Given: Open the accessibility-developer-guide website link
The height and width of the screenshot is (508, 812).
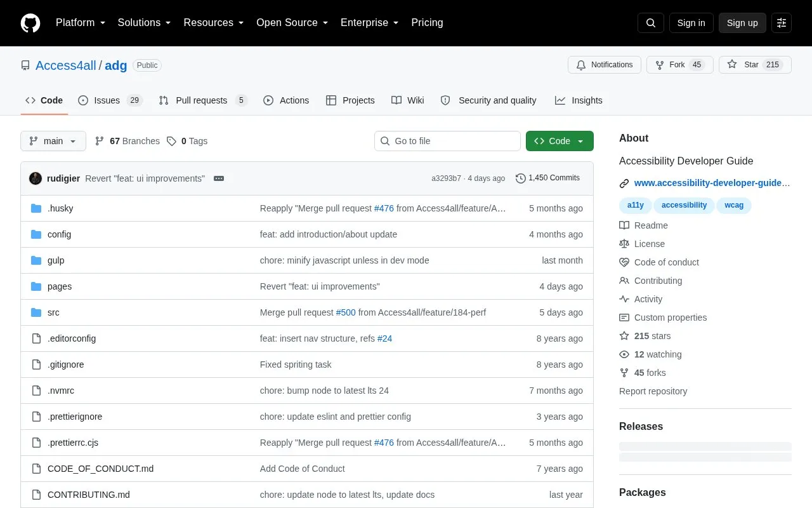Looking at the screenshot, I should point(712,183).
